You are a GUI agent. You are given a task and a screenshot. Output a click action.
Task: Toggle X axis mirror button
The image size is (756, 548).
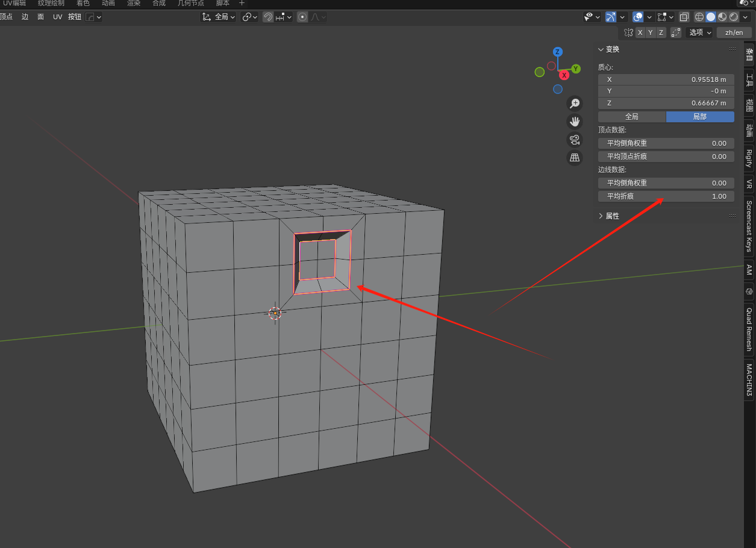640,33
